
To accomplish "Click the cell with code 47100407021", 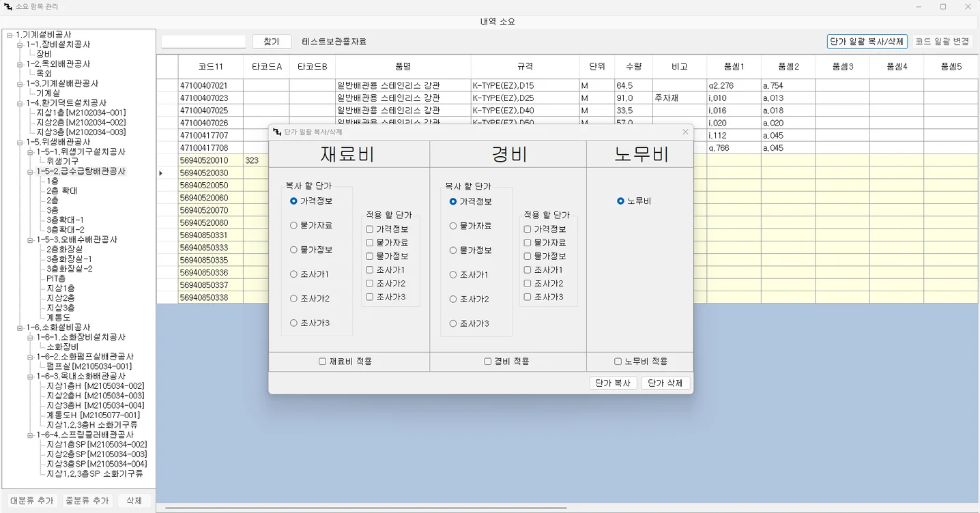I will coord(211,86).
